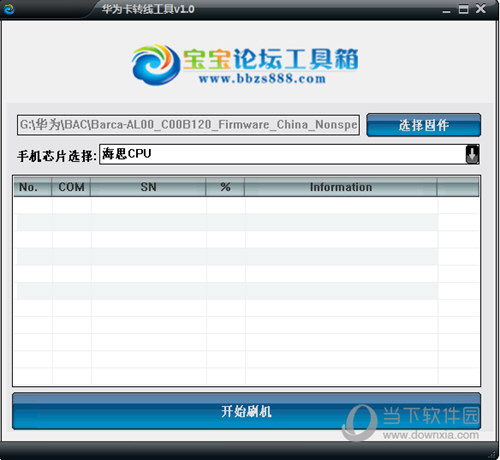The width and height of the screenshot is (500, 460).
Task: Click the 手机芯片选择 label
Action: tap(57, 156)
